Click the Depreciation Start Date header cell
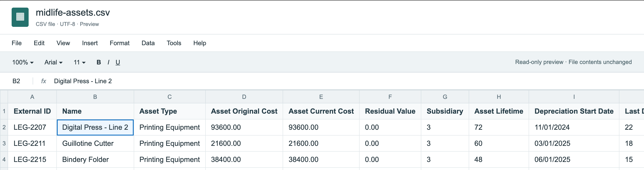This screenshot has width=644, height=170. click(x=574, y=111)
